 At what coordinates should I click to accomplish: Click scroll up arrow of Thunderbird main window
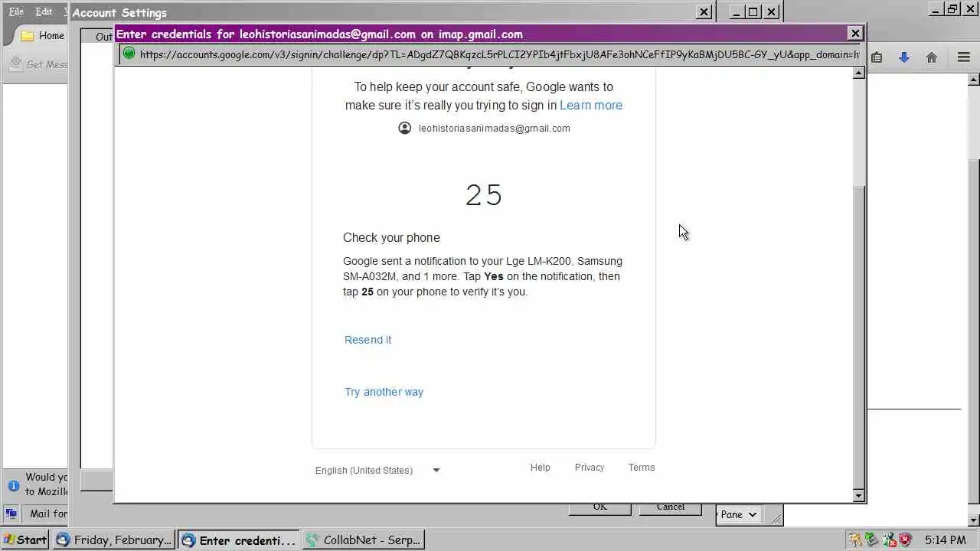[x=974, y=79]
